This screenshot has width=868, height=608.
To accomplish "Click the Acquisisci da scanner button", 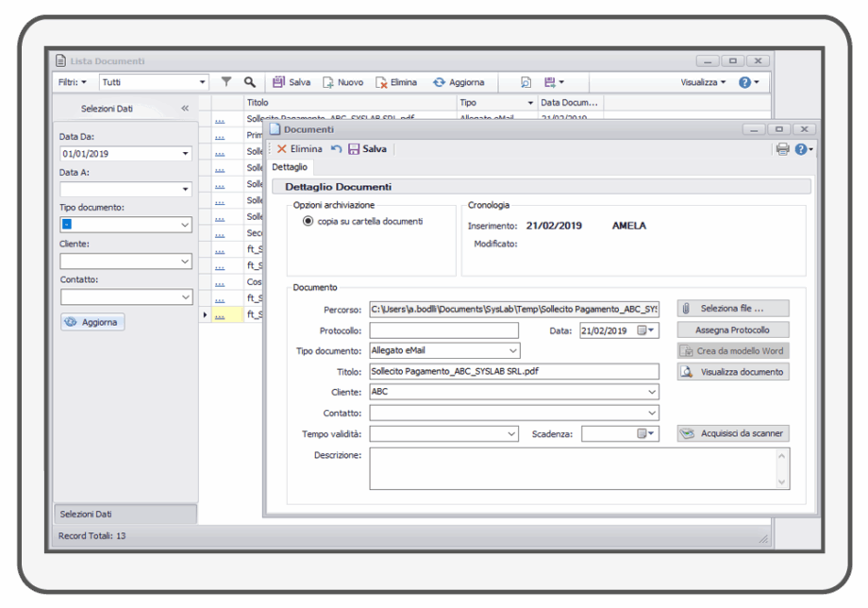I will point(733,433).
